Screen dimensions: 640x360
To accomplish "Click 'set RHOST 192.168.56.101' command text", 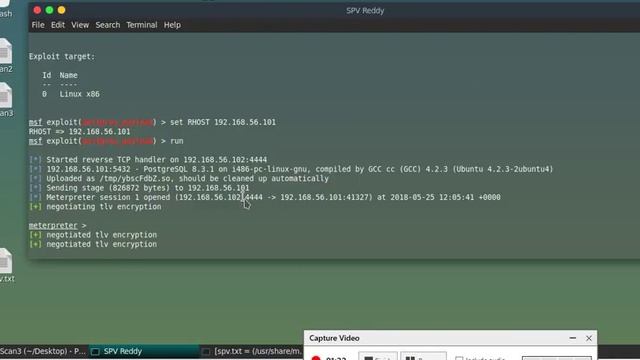I will [223, 122].
